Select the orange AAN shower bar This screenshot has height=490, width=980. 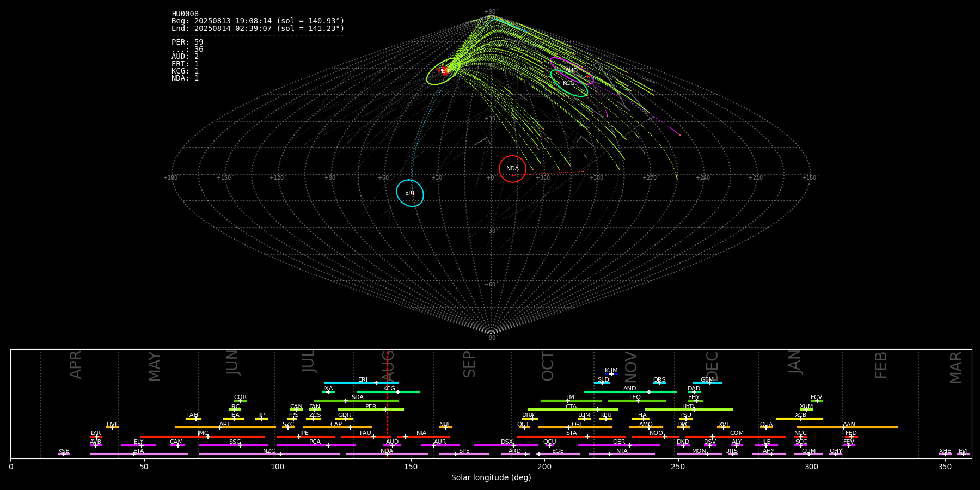click(848, 427)
